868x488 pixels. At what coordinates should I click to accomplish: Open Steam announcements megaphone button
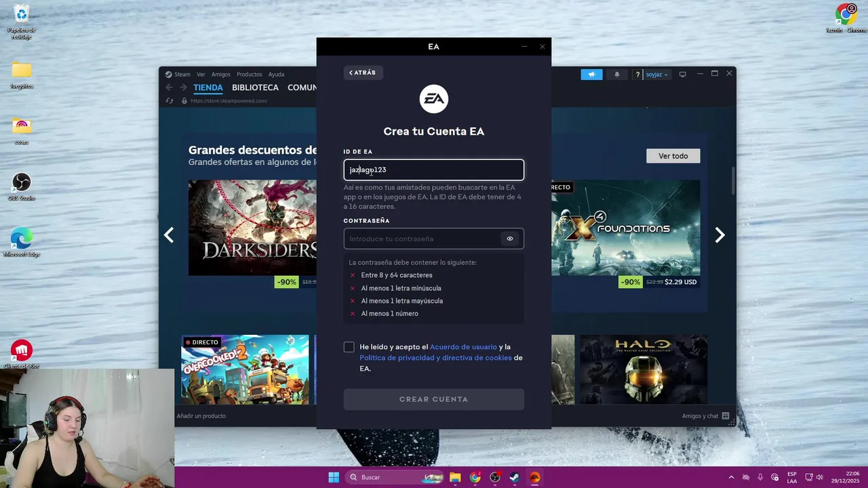(x=591, y=75)
